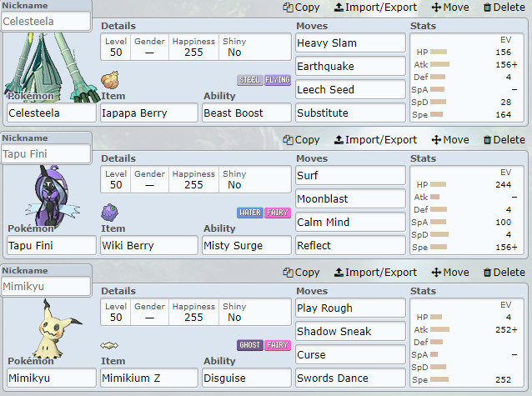Click Mimikyu's Atk EV value 252+
Screen dimensions: 532x396
506,330
